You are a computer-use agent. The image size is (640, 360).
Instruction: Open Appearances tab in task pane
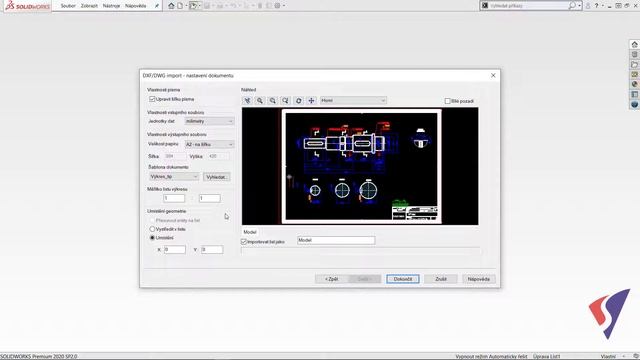(634, 84)
